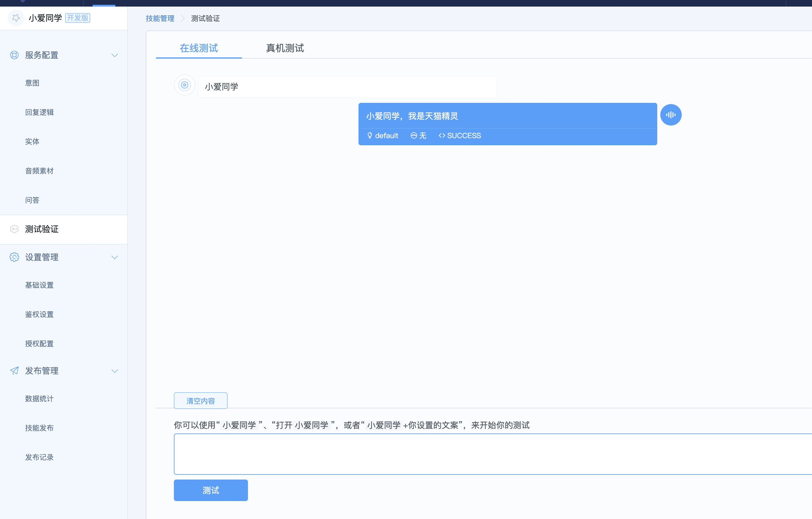Collapse the 服务配置 section chevron
Image resolution: width=812 pixels, height=519 pixels.
point(115,55)
